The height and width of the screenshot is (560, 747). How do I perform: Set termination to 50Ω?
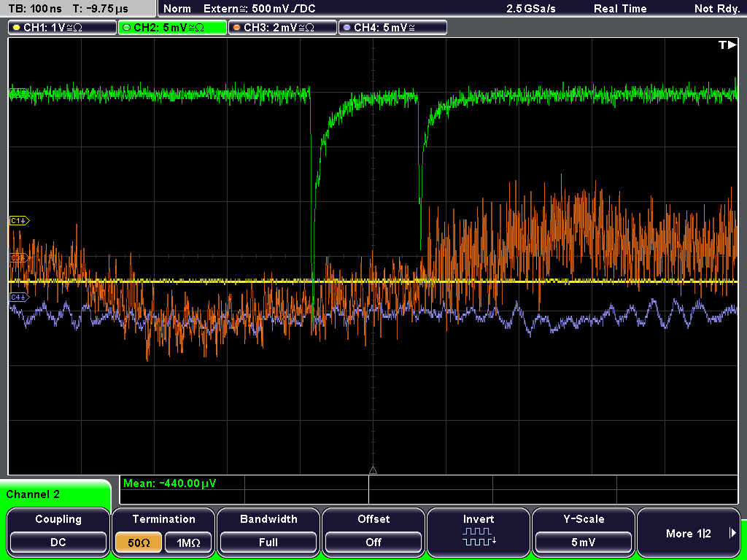coord(139,542)
